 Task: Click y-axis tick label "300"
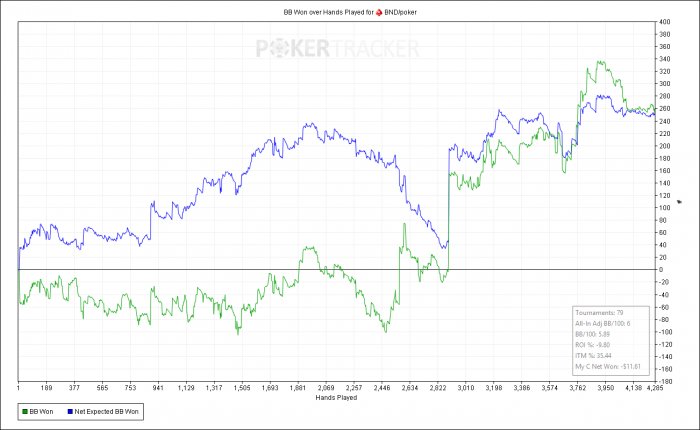pos(665,84)
